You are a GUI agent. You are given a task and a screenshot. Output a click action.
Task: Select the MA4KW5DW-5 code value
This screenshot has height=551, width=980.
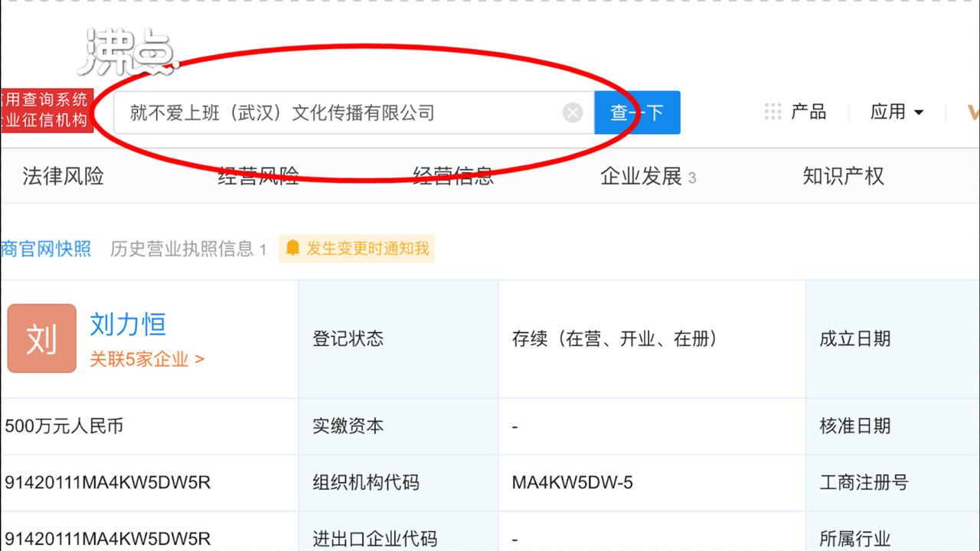pos(573,483)
